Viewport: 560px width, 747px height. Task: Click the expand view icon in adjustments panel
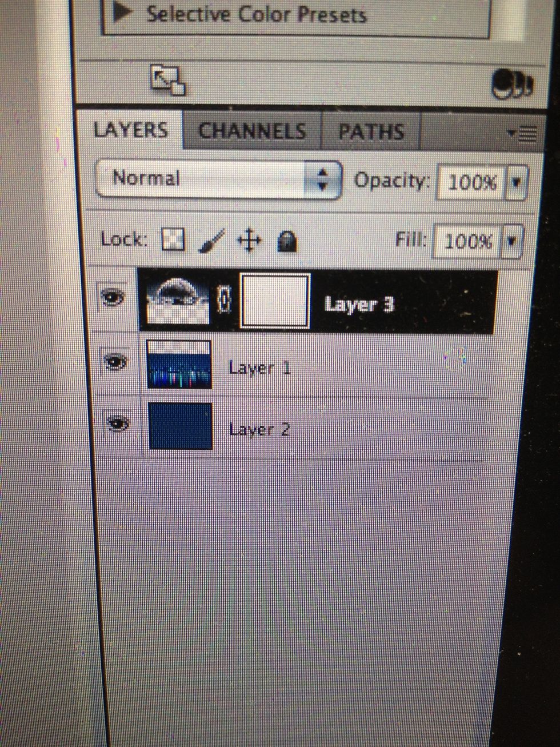pyautogui.click(x=167, y=80)
